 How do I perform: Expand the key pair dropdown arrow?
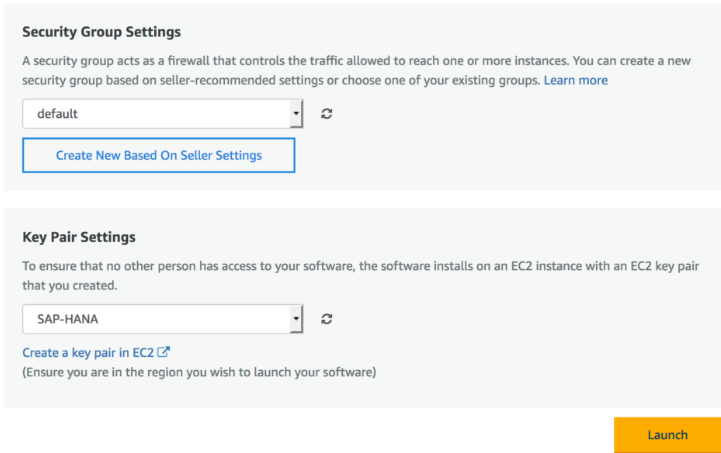pyautogui.click(x=296, y=319)
